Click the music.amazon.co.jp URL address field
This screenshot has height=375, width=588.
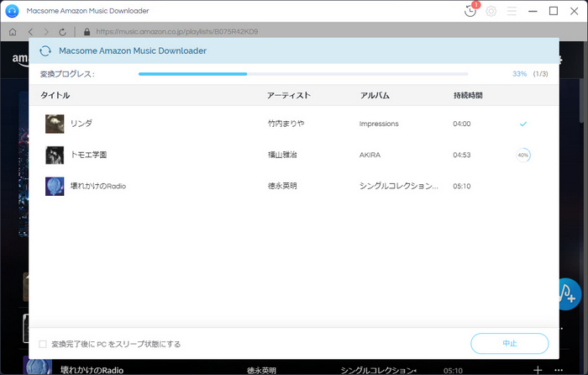coord(177,32)
